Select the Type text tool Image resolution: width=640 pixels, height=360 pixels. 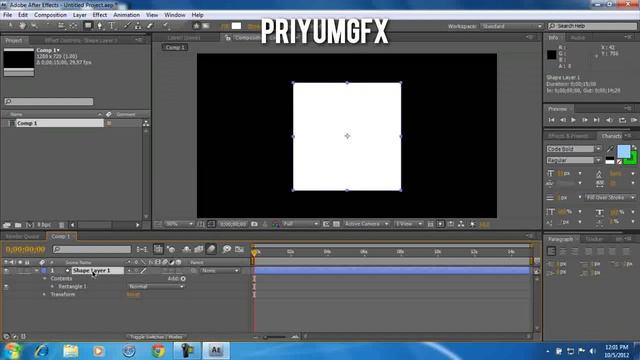click(112, 26)
